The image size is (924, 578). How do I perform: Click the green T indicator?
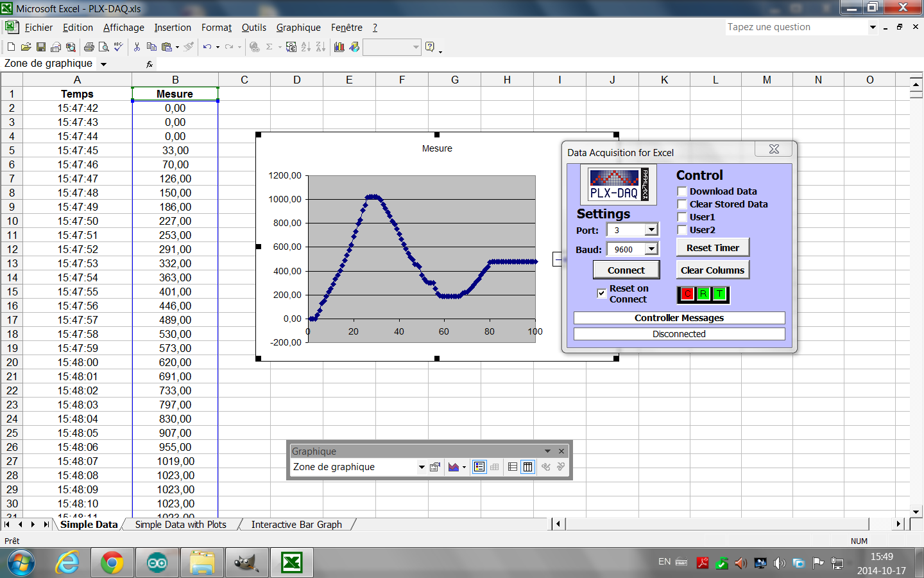(720, 293)
